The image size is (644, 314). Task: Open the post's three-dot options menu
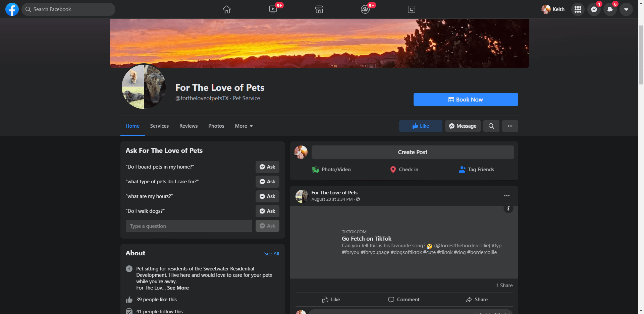[x=506, y=196]
